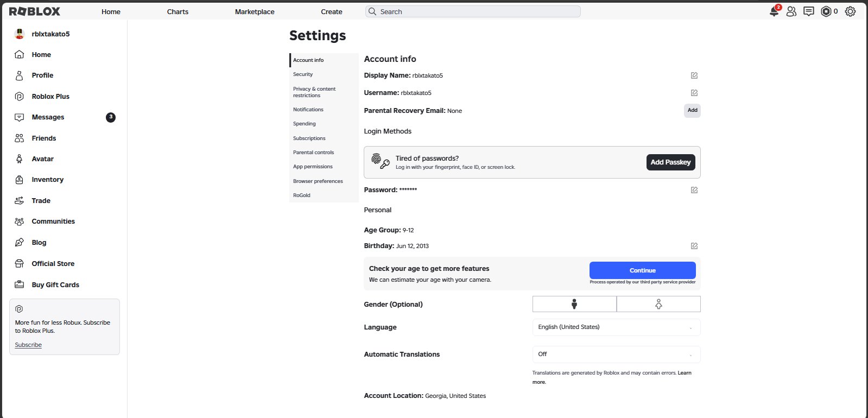Edit the Birthday pencil icon
The width and height of the screenshot is (868, 418).
point(694,246)
